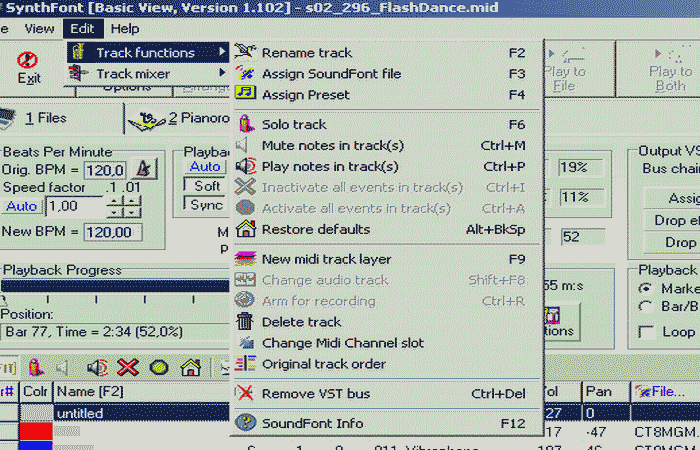Select the Marke playback radio option
Viewport: 700px width, 450px height.
click(645, 288)
